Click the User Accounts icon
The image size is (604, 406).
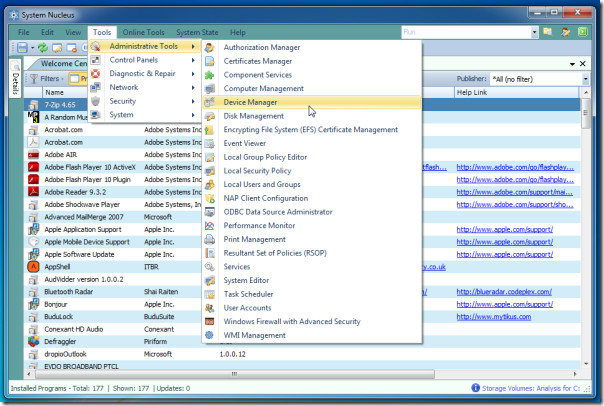pyautogui.click(x=210, y=308)
